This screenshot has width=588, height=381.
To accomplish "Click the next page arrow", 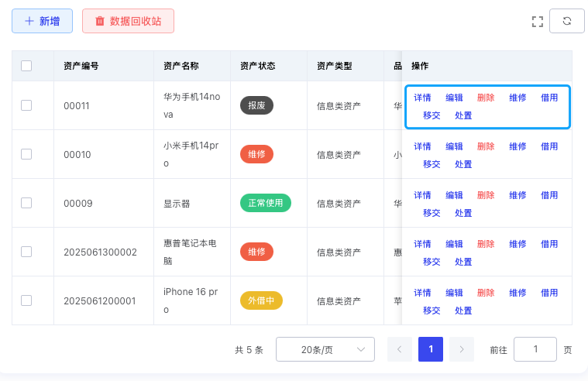I will (x=462, y=349).
